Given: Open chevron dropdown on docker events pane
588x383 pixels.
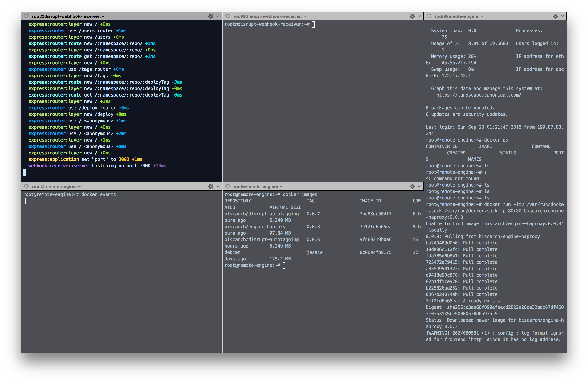Looking at the screenshot, I should click(x=218, y=187).
